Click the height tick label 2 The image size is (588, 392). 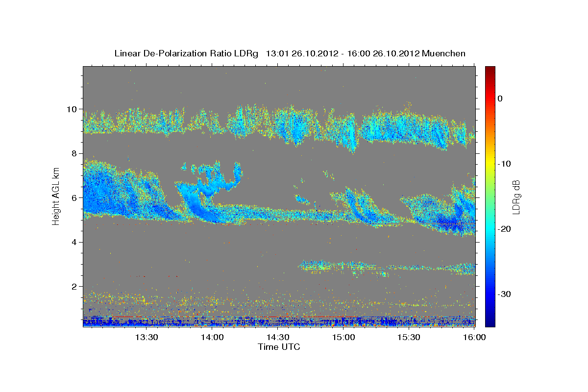pyautogui.click(x=74, y=286)
